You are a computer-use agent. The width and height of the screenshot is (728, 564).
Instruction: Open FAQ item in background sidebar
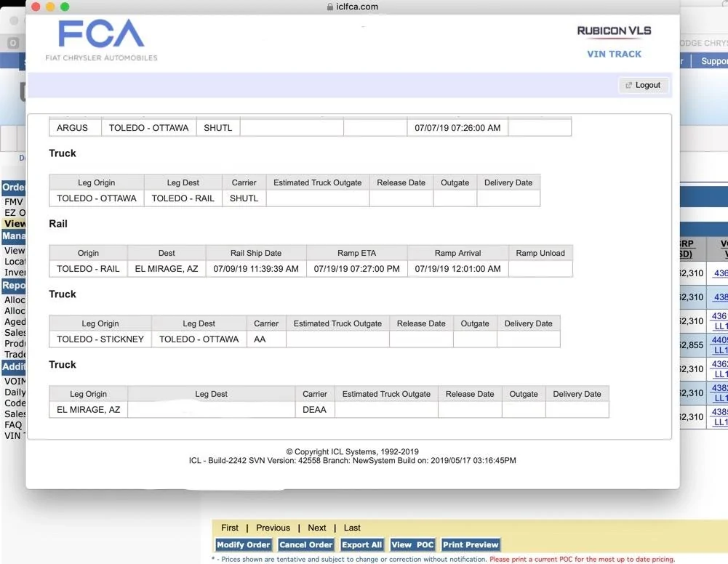[x=13, y=425]
